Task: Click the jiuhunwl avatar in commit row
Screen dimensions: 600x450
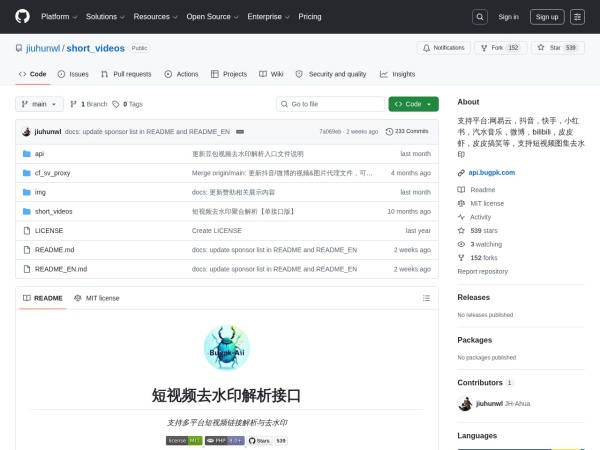Action: click(26, 132)
